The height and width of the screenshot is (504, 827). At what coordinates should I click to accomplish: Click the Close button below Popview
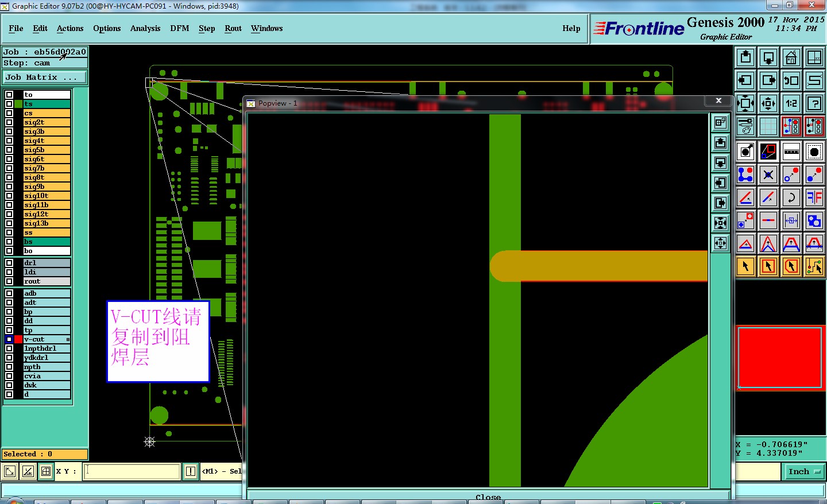[488, 497]
